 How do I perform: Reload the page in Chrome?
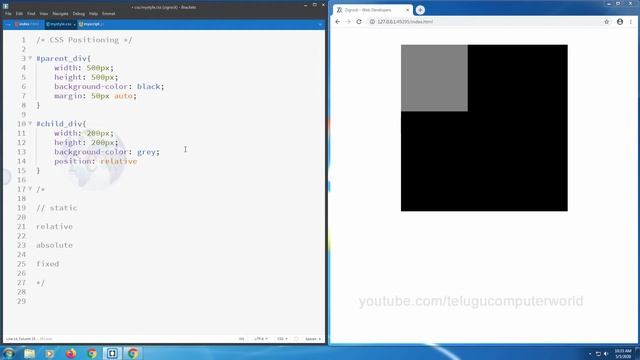click(359, 22)
